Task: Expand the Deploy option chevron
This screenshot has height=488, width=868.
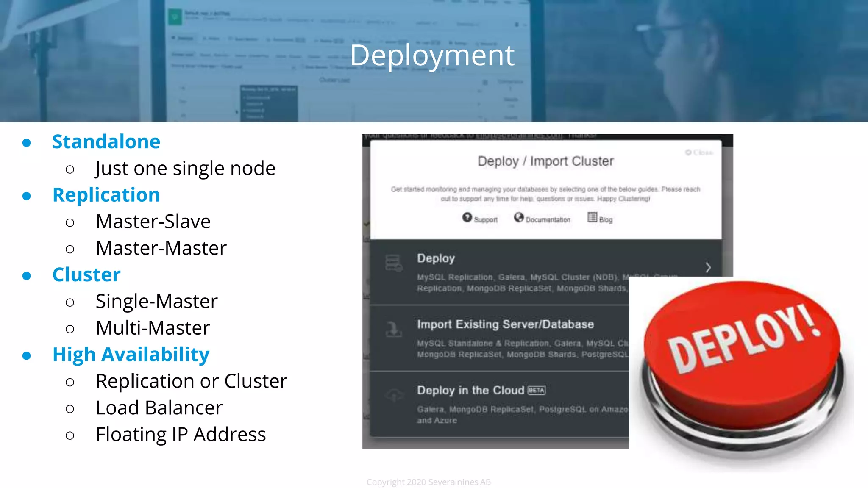Action: pos(708,267)
